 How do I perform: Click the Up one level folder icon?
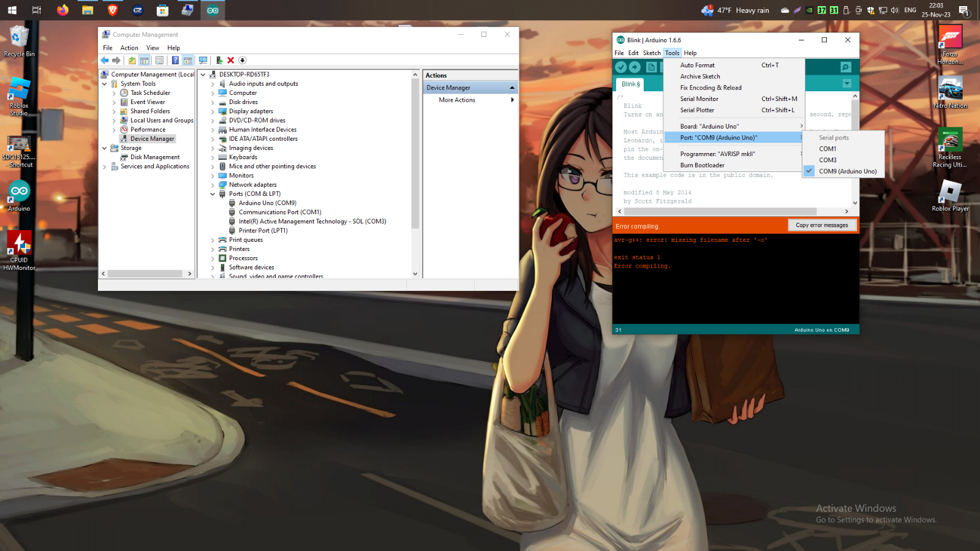(132, 60)
